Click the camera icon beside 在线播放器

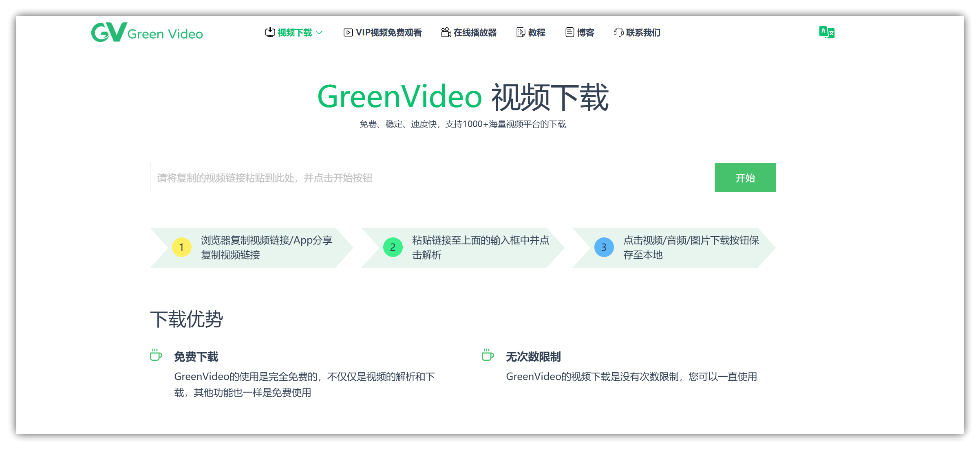point(446,32)
